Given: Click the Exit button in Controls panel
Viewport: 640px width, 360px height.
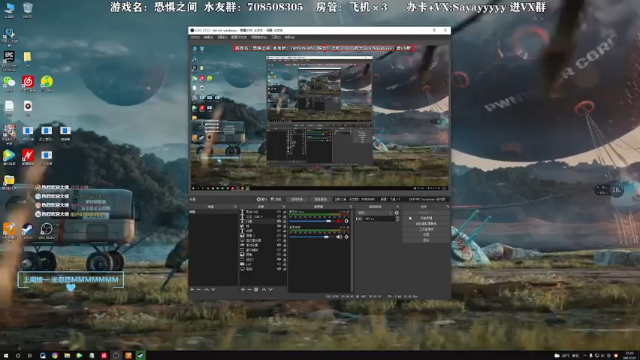Looking at the screenshot, I should 426,240.
